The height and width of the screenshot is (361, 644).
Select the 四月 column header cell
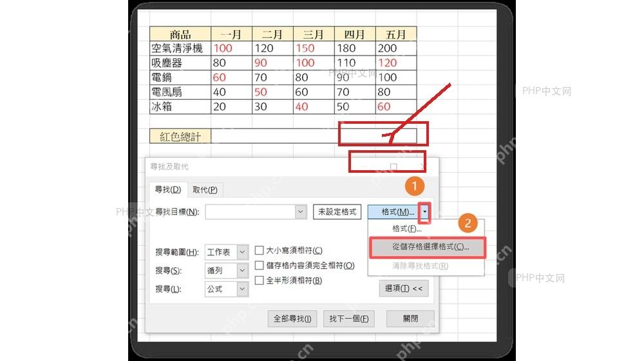[355, 34]
